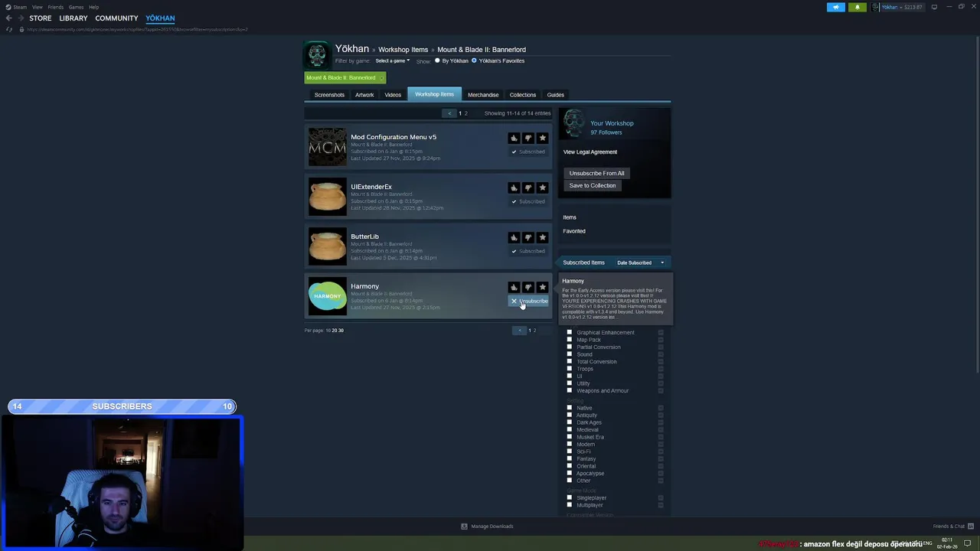The image size is (980, 551).
Task: Click Save to Collection button
Action: (593, 185)
